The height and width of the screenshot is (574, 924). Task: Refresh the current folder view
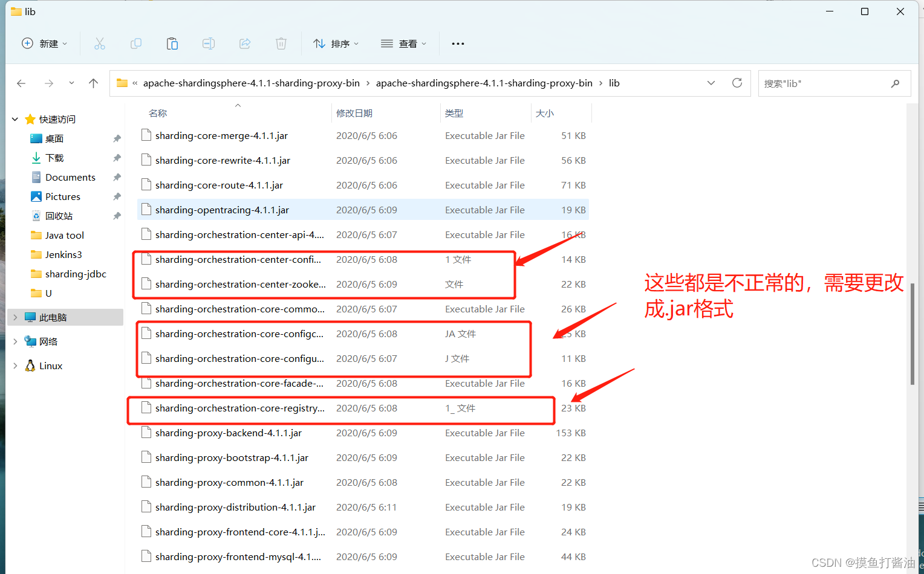(x=737, y=83)
